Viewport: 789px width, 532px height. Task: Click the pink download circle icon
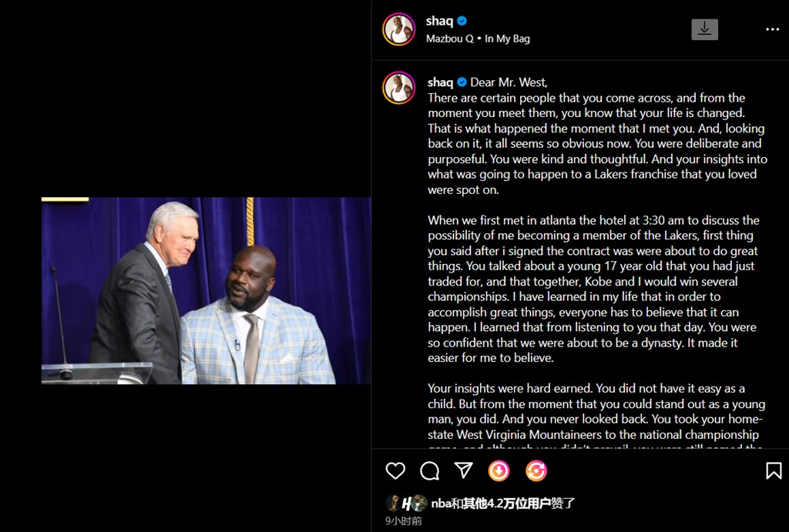tap(499, 470)
